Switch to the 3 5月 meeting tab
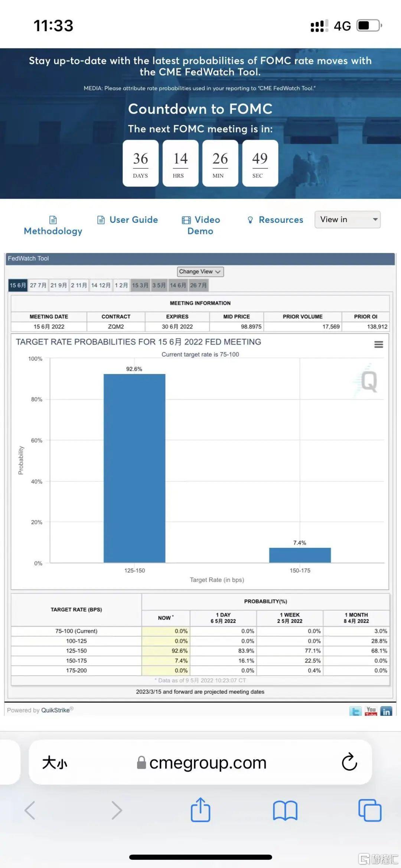The width and height of the screenshot is (401, 868). coord(159,285)
